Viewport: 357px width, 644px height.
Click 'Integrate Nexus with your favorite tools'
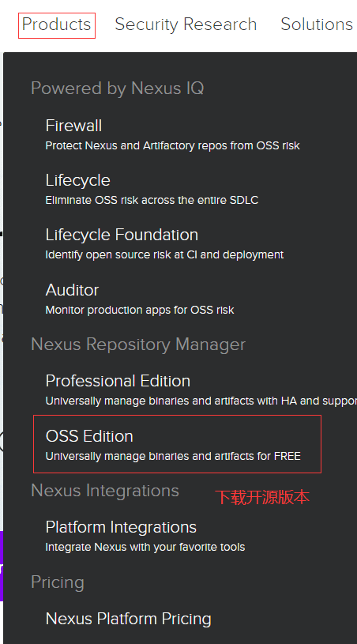tap(145, 548)
